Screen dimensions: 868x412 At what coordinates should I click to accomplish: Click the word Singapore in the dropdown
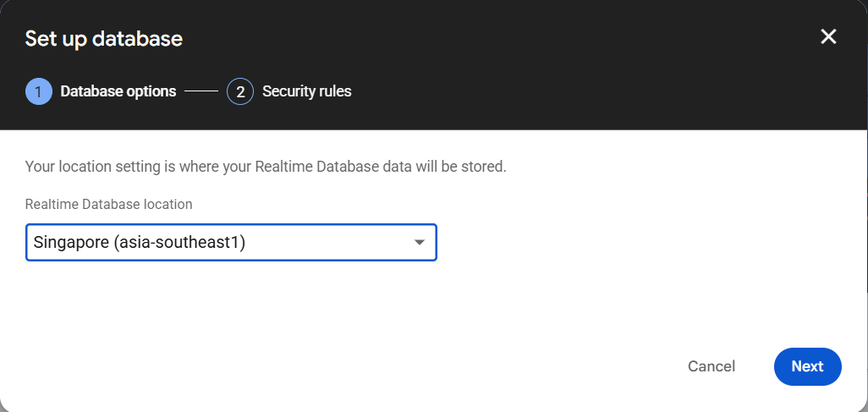pos(70,243)
